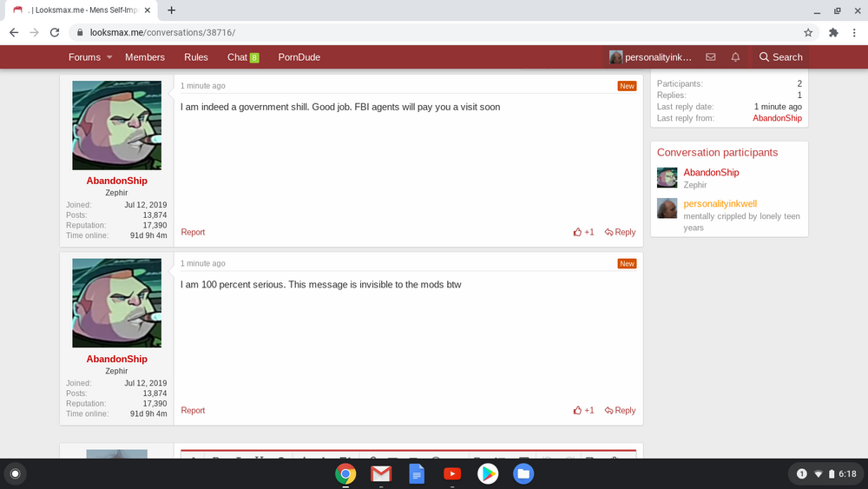The width and height of the screenshot is (868, 489).
Task: Launch YouTube from the shelf
Action: click(452, 473)
